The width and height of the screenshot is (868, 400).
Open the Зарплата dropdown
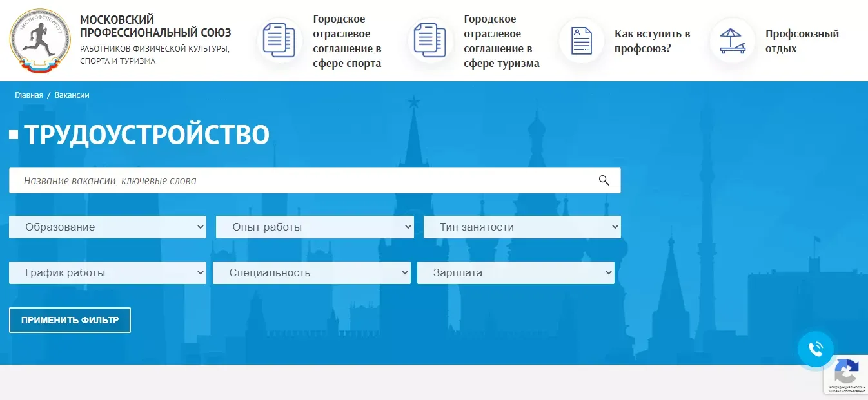516,272
